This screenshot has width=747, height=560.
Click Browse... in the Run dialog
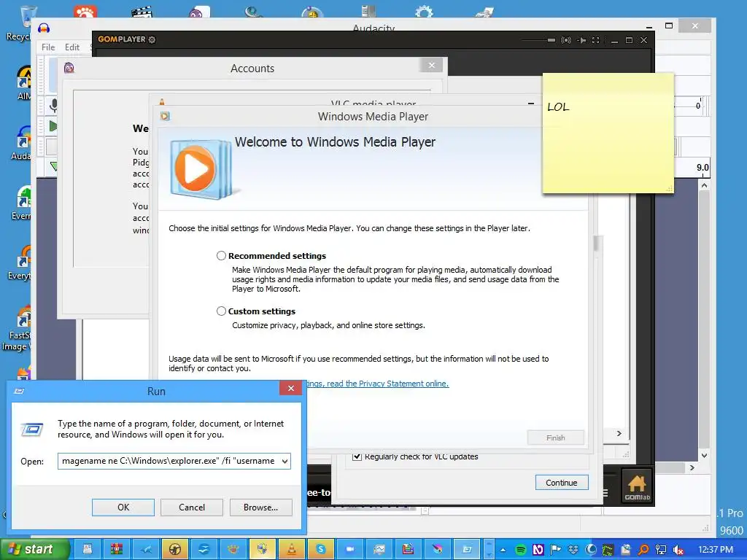(260, 507)
